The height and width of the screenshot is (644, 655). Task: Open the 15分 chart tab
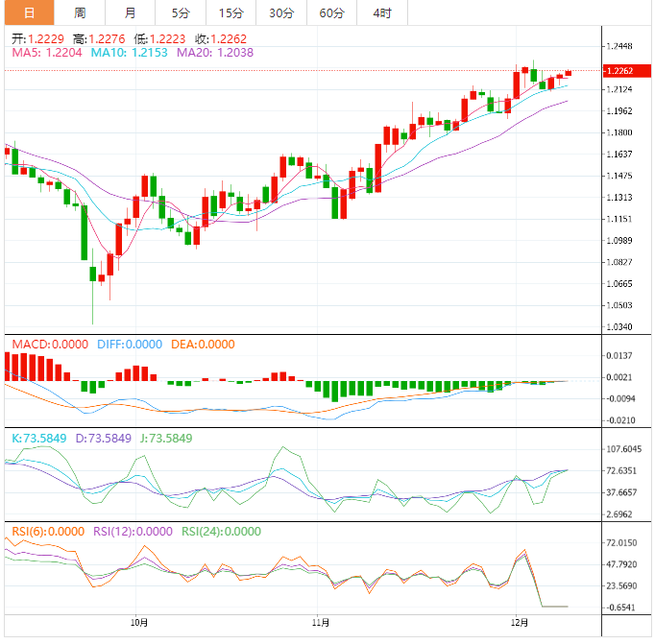(231, 12)
